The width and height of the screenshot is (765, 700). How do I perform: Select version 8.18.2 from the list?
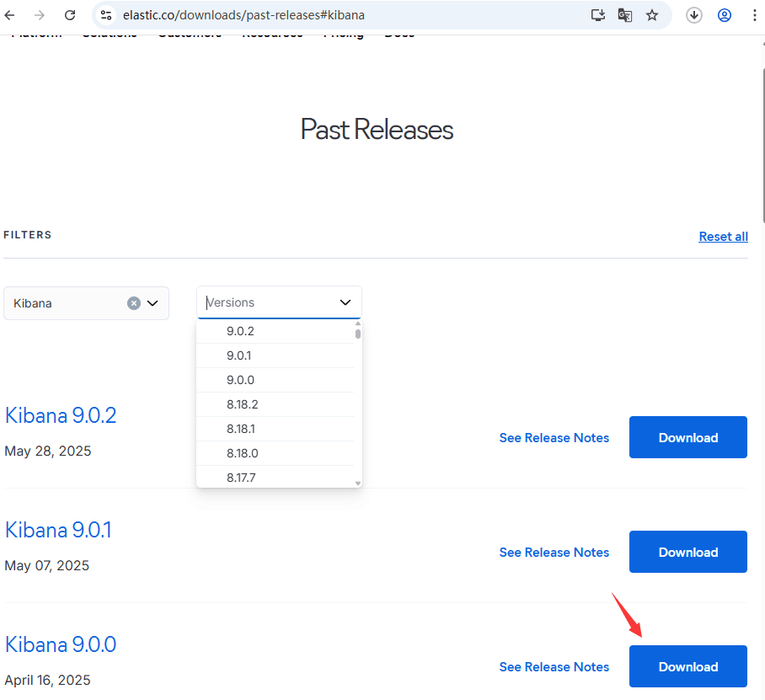pos(276,404)
